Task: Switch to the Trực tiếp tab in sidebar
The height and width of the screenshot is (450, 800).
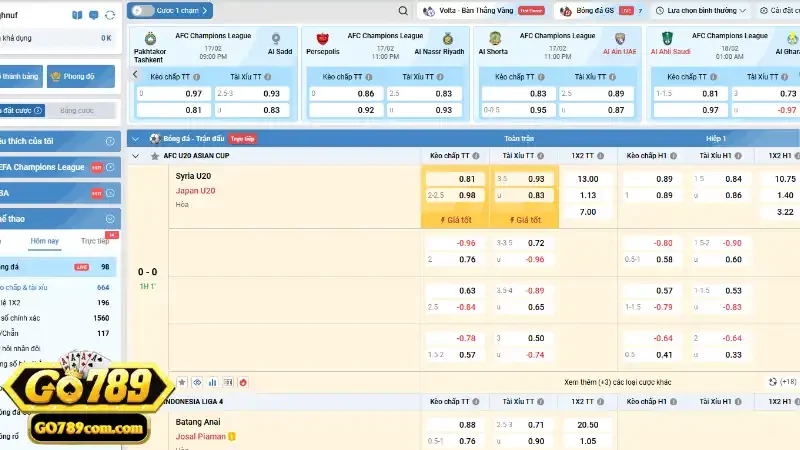Action: [96, 241]
